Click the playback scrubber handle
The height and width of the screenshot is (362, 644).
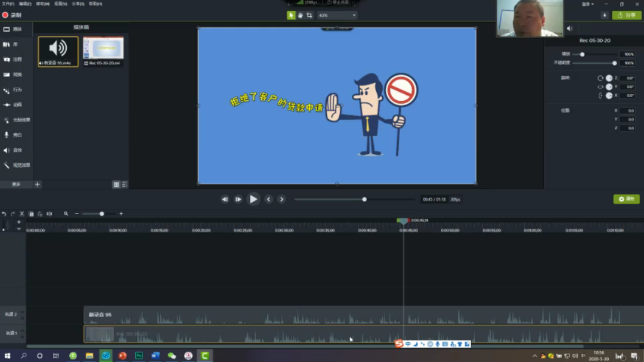coord(364,199)
